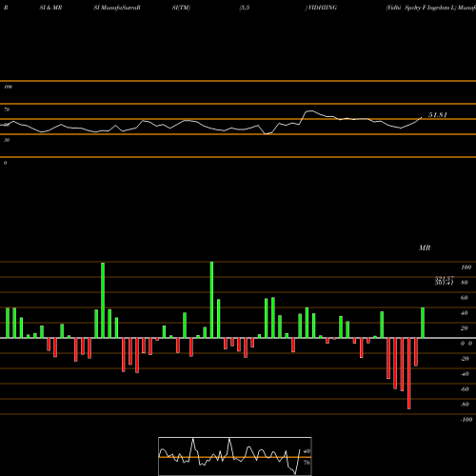Click the 'SI & MR' header text
This screenshot has width=476, height=476.
[x=50, y=8]
